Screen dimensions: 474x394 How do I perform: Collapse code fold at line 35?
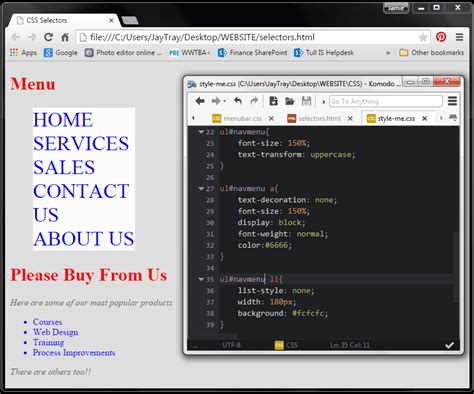click(201, 279)
